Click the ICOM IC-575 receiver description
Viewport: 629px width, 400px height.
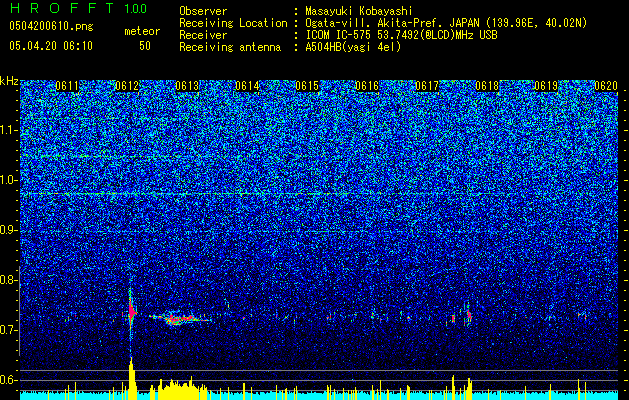pos(401,35)
